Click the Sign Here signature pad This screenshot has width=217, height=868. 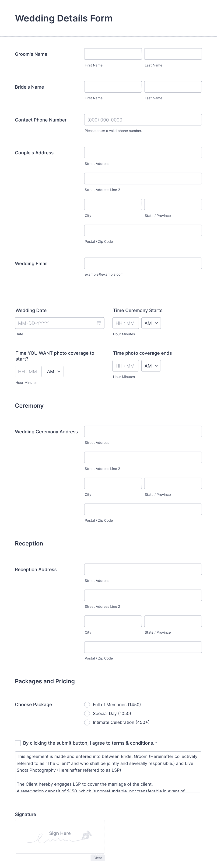[x=60, y=836]
